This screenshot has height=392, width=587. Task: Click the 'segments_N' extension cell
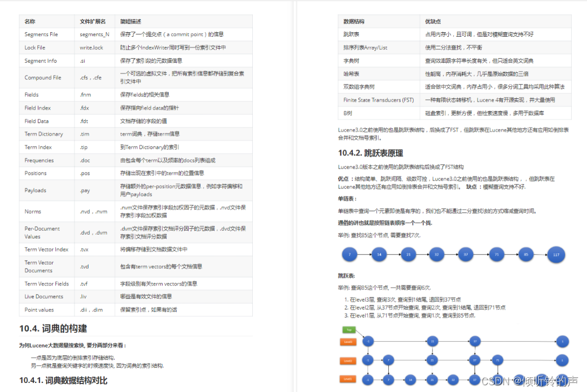click(x=94, y=34)
